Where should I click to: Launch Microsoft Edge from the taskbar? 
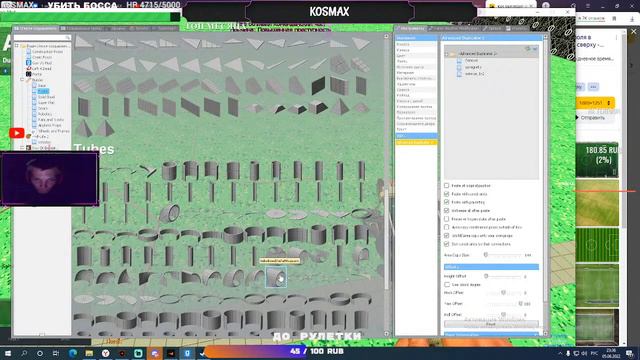pos(73,353)
